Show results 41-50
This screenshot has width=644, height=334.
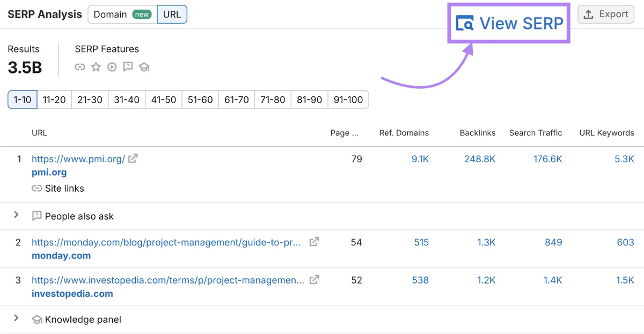(x=164, y=100)
